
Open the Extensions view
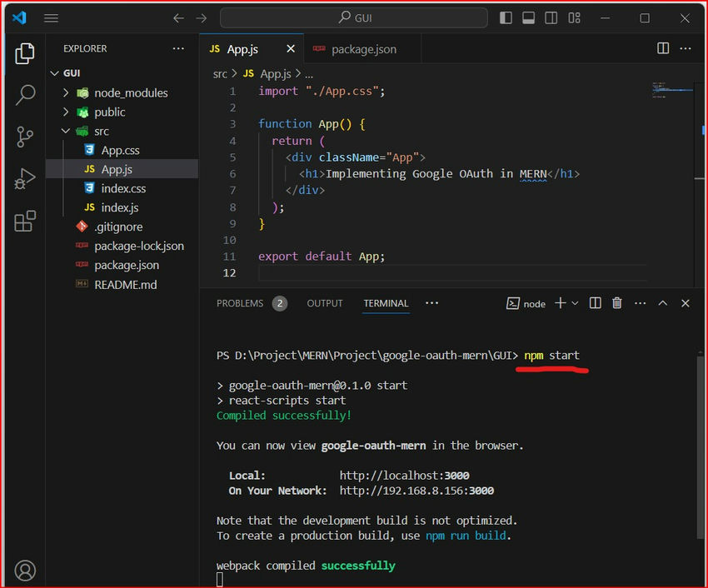25,221
